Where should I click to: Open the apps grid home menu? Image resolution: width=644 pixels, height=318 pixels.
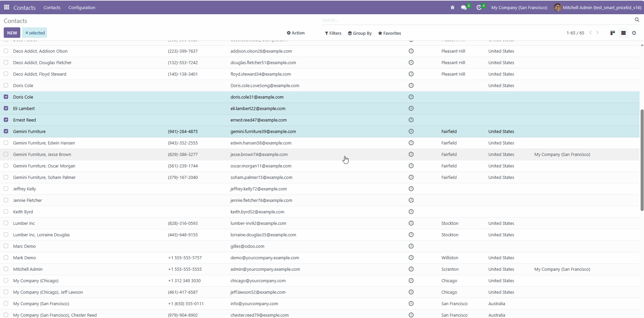6,7
